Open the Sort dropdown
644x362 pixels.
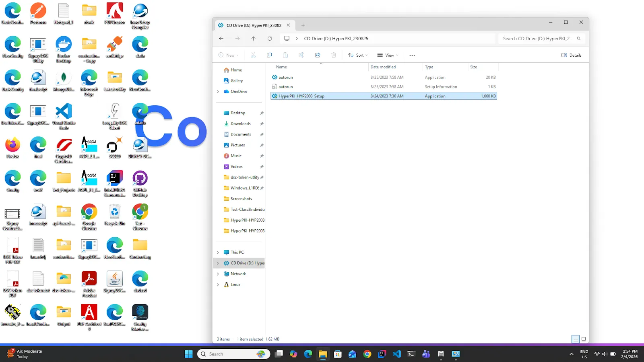pyautogui.click(x=358, y=55)
